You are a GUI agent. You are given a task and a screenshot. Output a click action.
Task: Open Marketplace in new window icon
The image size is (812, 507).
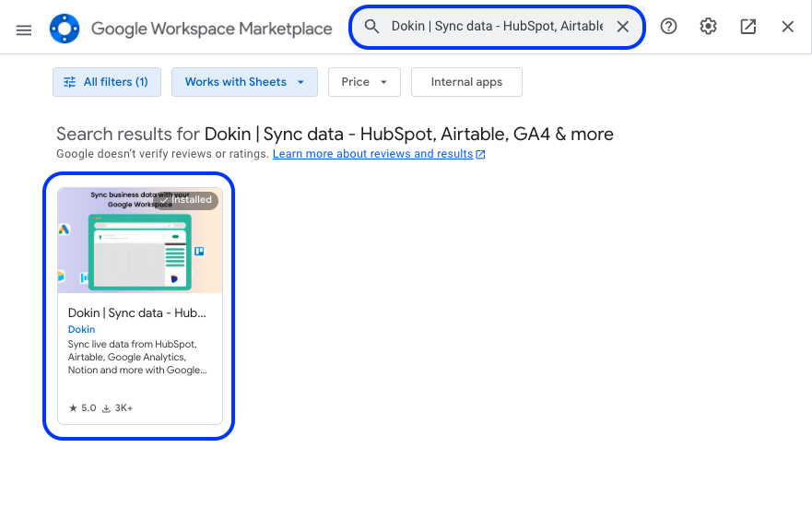point(747,27)
